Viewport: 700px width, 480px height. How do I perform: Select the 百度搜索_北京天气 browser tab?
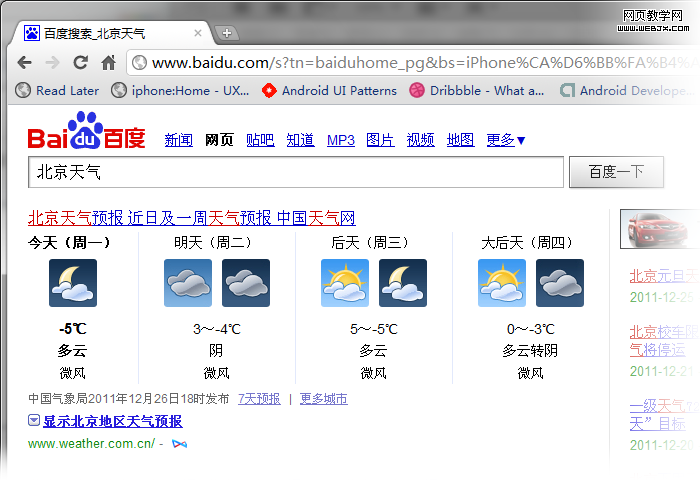pyautogui.click(x=110, y=33)
